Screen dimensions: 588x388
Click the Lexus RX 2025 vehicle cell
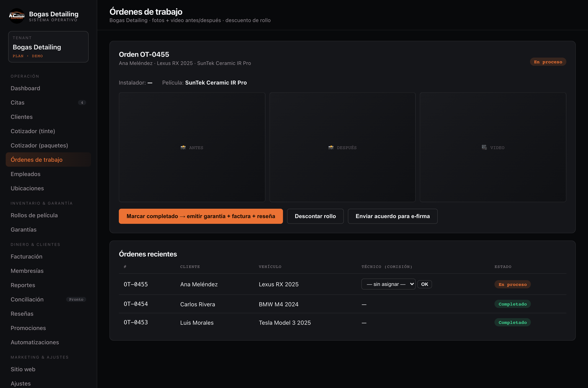(x=278, y=284)
